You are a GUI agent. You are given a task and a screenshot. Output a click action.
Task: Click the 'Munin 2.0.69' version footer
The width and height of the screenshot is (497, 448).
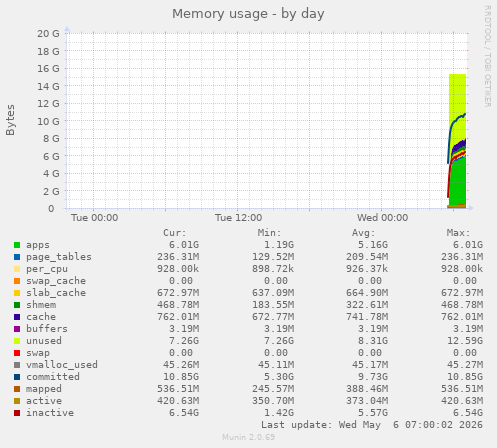pyautogui.click(x=249, y=437)
